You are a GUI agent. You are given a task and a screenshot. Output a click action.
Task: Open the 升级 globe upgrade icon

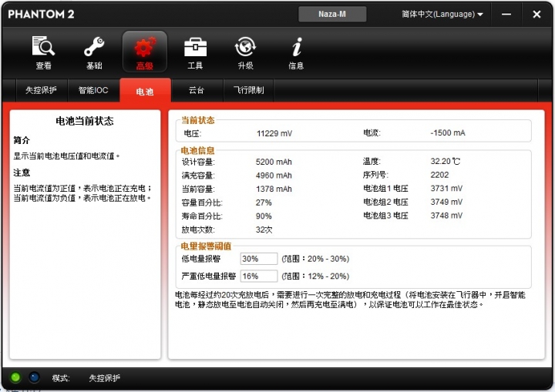246,52
